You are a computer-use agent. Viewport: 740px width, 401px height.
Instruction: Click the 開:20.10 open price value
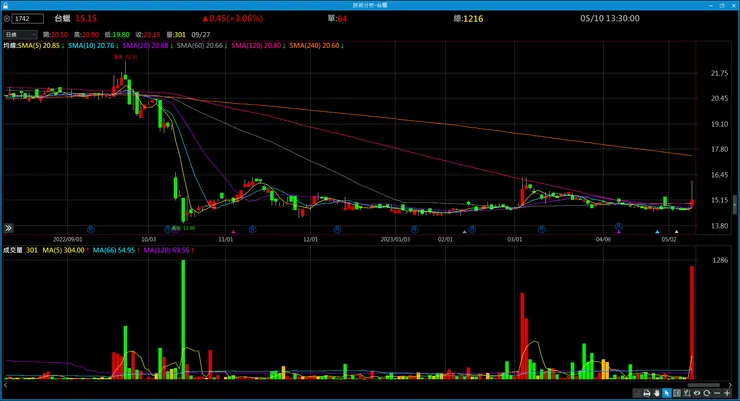coord(55,35)
